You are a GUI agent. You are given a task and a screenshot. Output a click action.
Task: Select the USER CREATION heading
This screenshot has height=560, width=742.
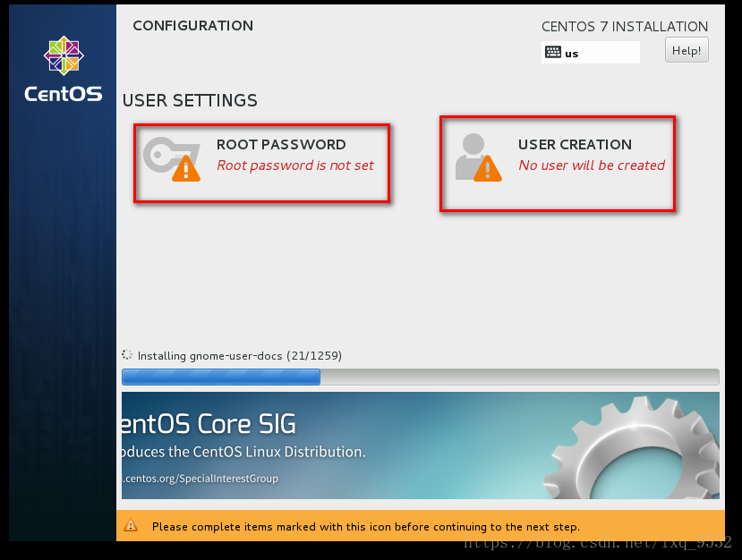[x=575, y=144]
